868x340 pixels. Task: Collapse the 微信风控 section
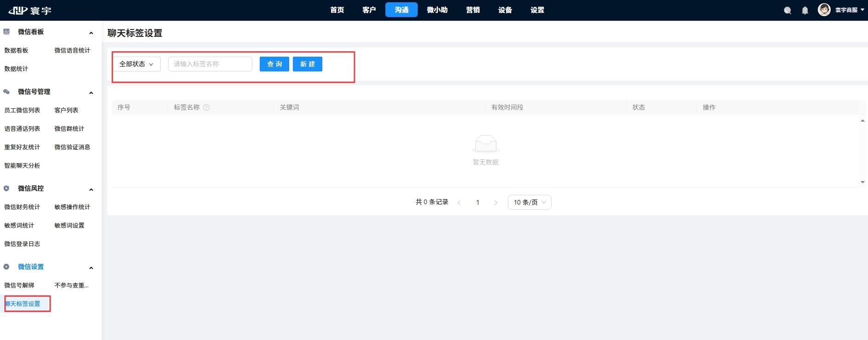tap(91, 189)
